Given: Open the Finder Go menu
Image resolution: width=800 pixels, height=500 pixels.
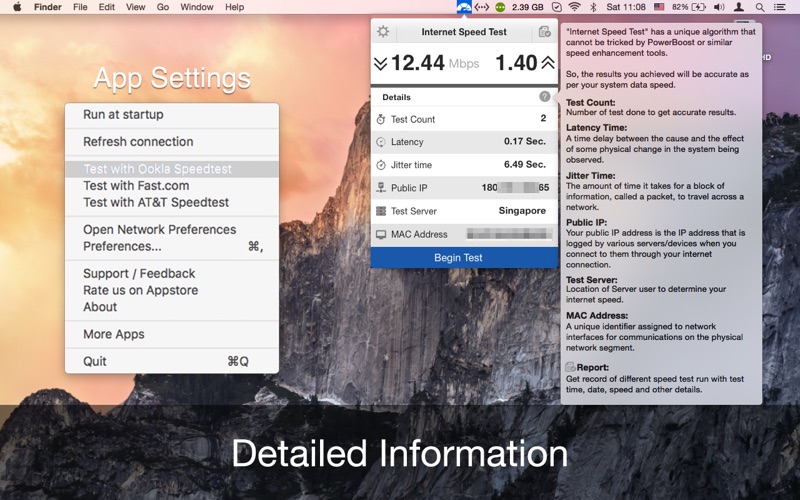Looking at the screenshot, I should pos(162,7).
